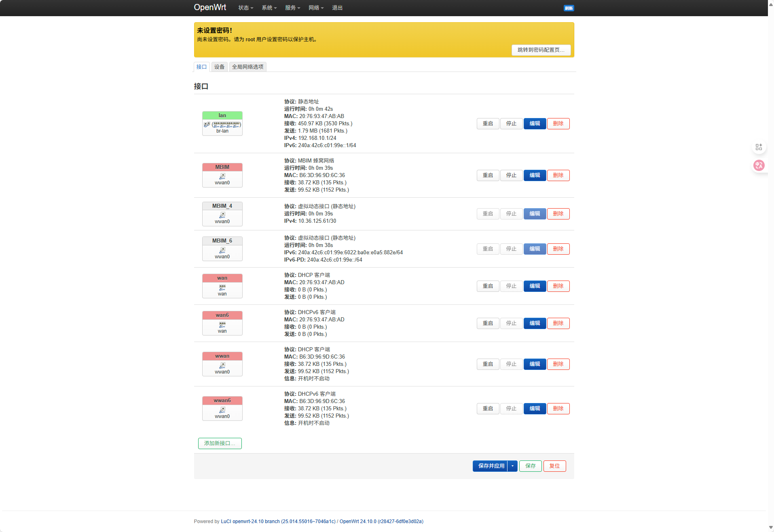Viewport: 774px width, 532px height.
Task: Click the translate extension icon at right edge
Action: click(x=759, y=165)
